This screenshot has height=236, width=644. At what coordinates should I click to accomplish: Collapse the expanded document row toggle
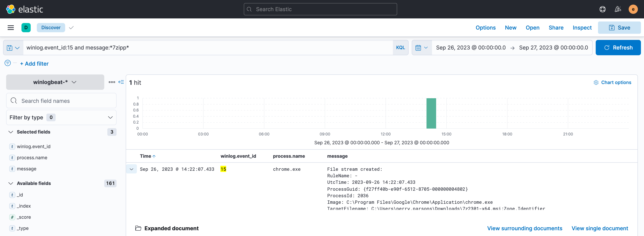(x=131, y=169)
